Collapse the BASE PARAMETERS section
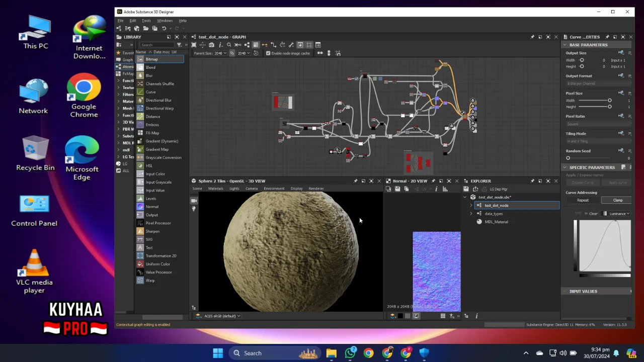This screenshot has width=644, height=362. (x=565, y=45)
